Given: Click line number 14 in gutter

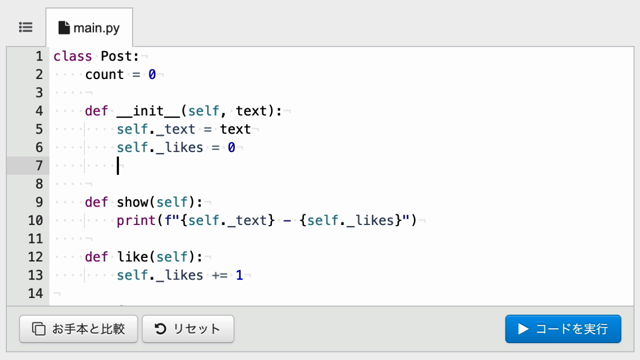Looking at the screenshot, I should tap(36, 293).
